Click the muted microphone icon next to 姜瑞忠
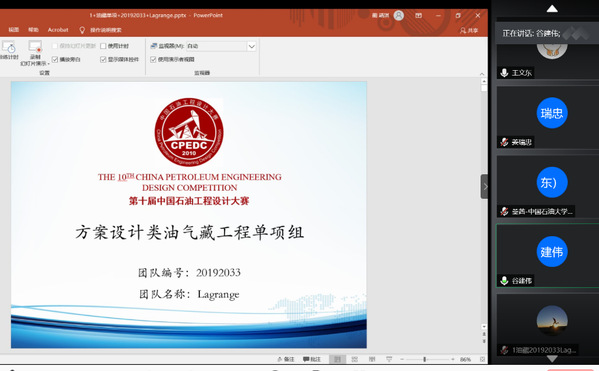This screenshot has width=599, height=371. [504, 142]
